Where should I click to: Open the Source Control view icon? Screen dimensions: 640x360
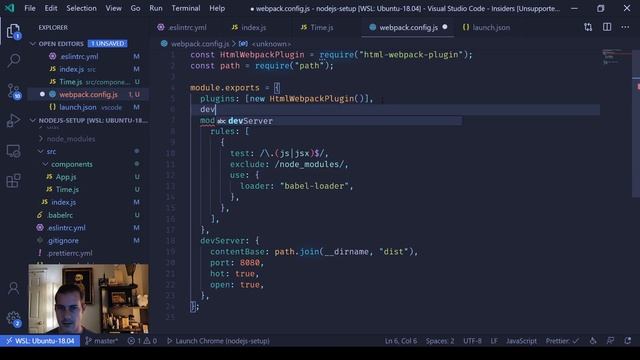(13, 91)
